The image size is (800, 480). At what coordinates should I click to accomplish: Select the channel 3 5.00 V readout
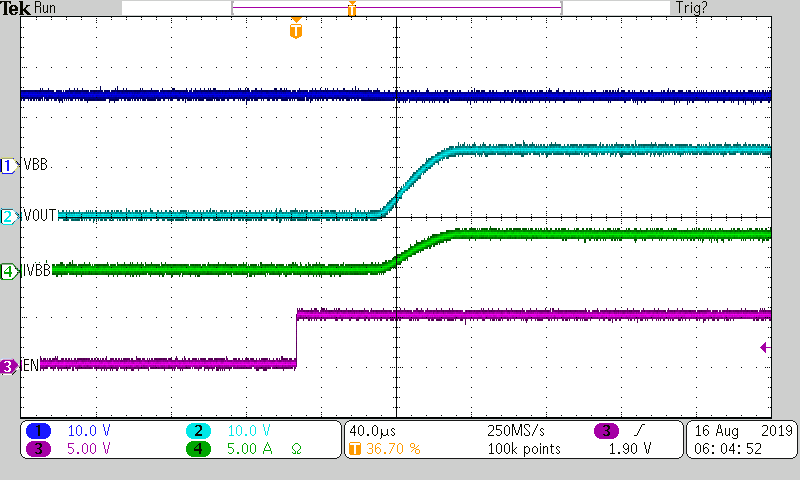tap(89, 448)
